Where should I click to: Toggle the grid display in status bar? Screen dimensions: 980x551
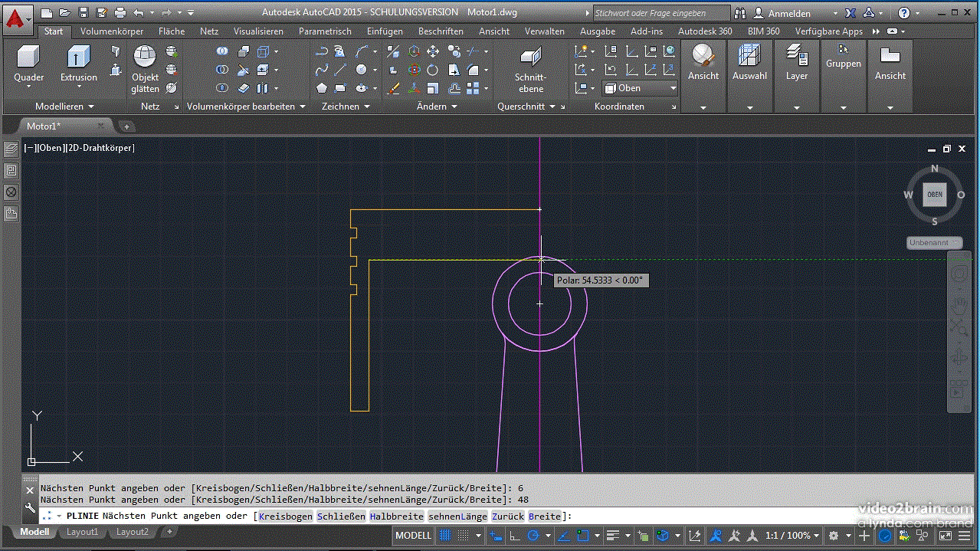point(445,536)
